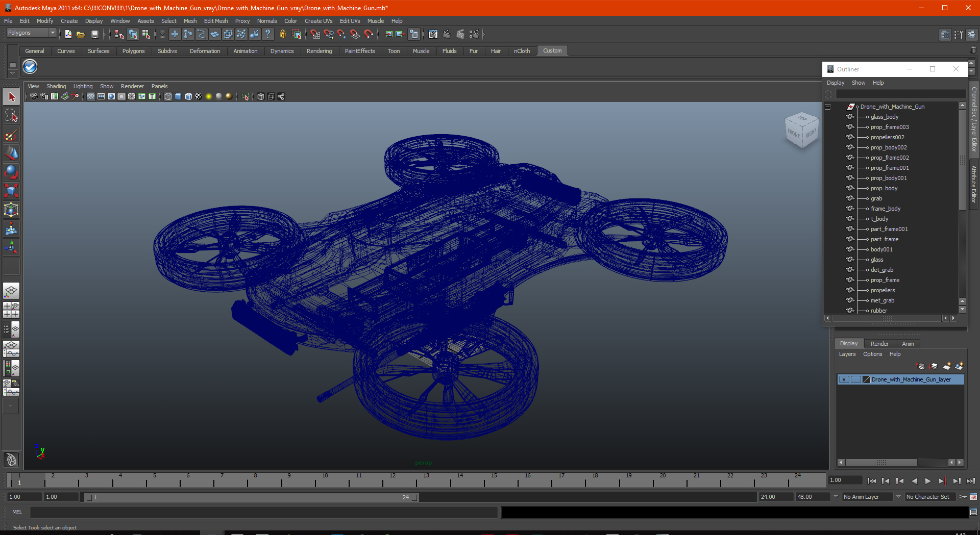This screenshot has height=535, width=980.
Task: Open the Polygons menu set dropdown
Action: [x=31, y=33]
